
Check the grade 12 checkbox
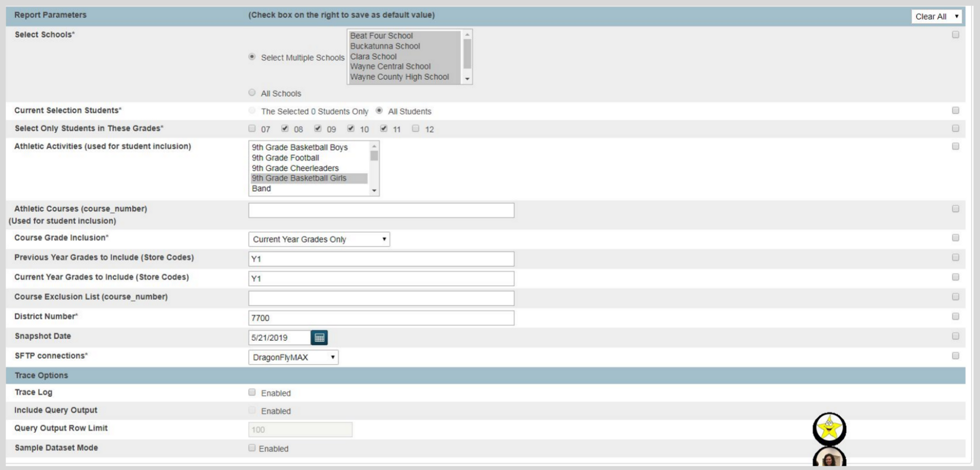pos(415,129)
